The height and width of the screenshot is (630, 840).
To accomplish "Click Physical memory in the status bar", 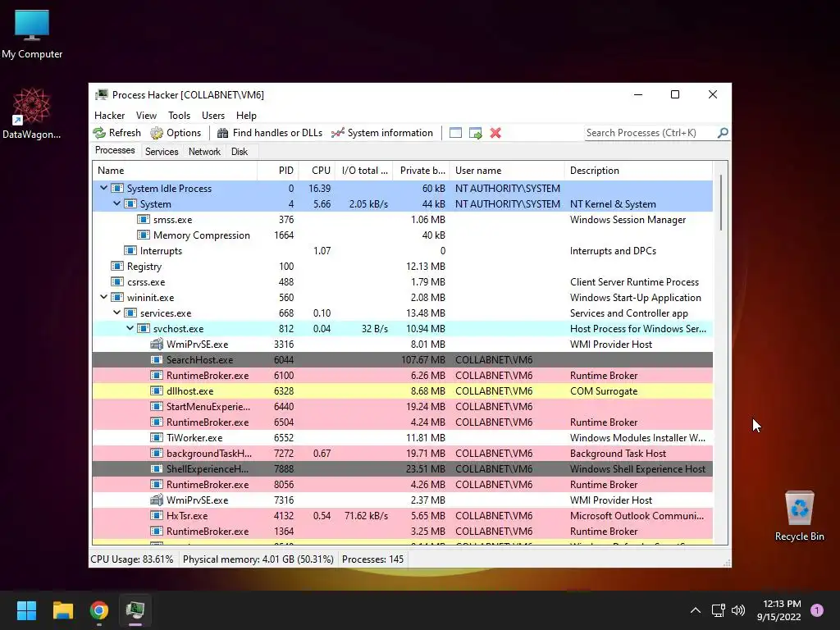I will click(x=258, y=559).
